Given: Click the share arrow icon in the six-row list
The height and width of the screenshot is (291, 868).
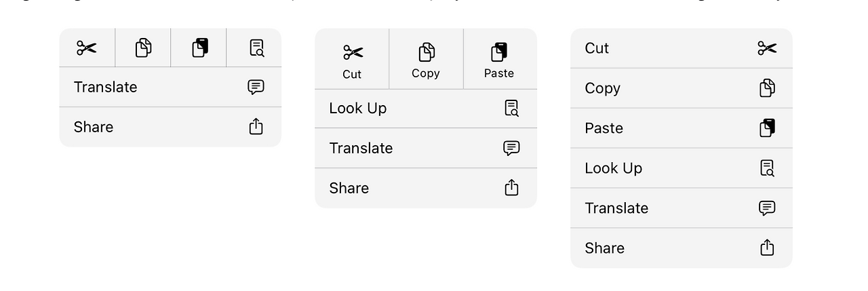Looking at the screenshot, I should coord(767,248).
